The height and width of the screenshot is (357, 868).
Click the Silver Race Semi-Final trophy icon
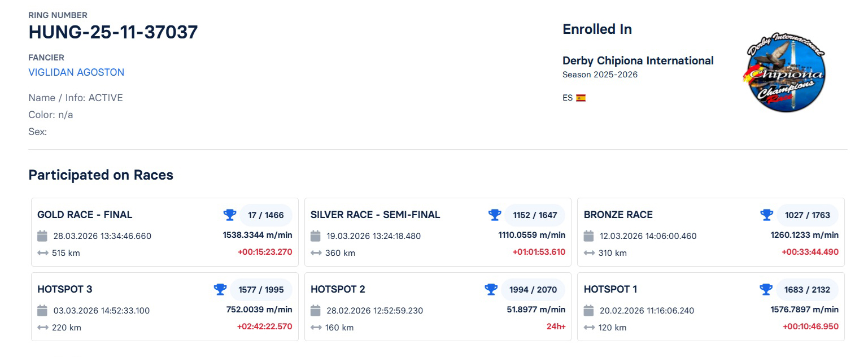click(495, 215)
